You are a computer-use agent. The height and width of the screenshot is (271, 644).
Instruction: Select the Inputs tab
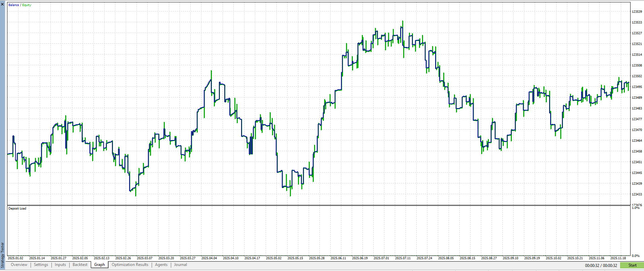61,265
